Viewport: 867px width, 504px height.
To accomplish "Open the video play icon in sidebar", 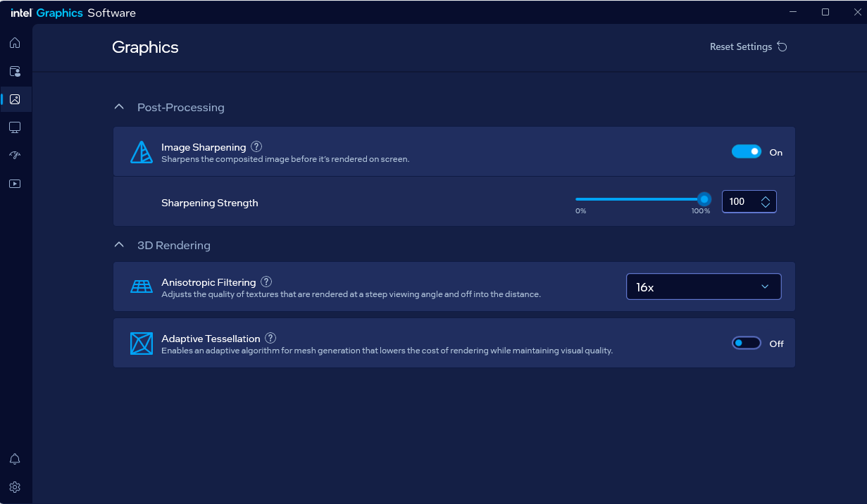I will tap(15, 184).
